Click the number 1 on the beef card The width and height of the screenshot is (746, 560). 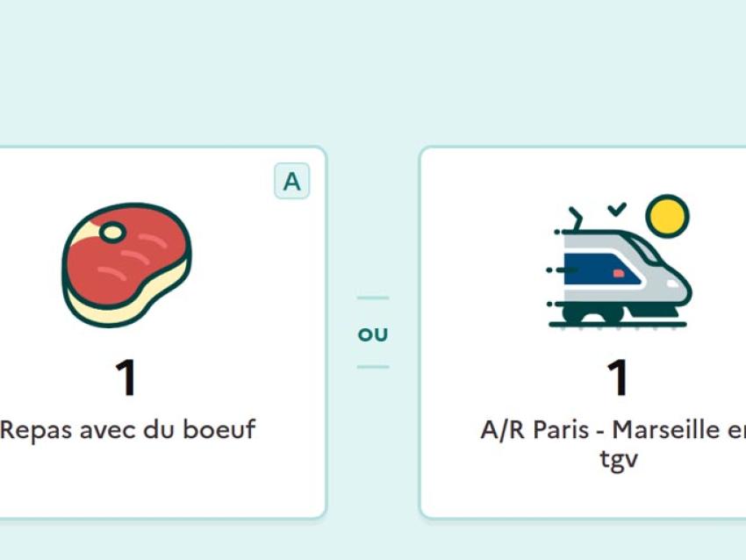[126, 378]
